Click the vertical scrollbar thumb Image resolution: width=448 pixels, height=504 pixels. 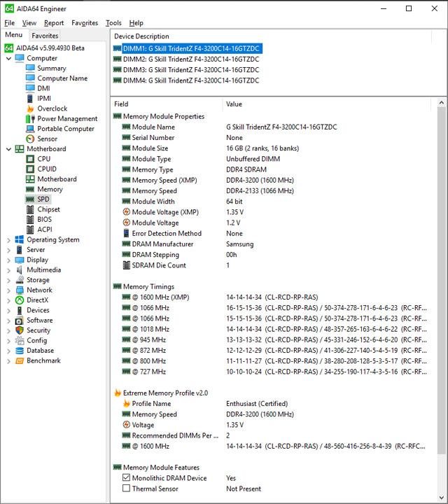tap(442, 281)
